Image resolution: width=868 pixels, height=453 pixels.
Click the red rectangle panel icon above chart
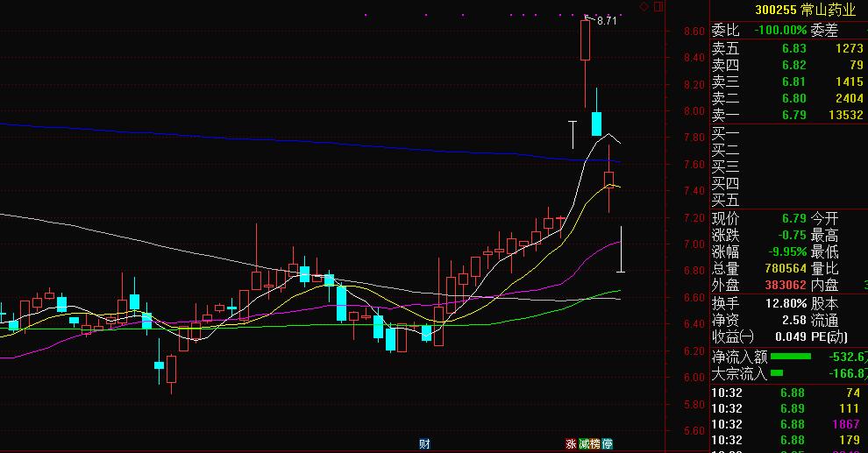pos(658,7)
